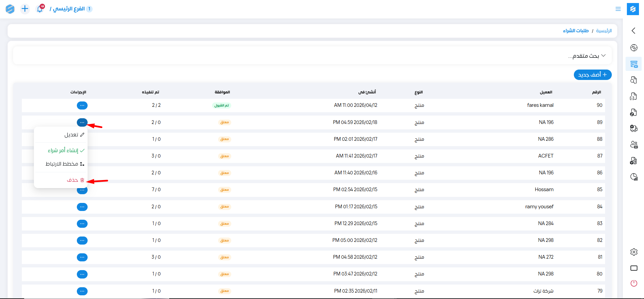644x299 pixels.
Task: Open the purchase requests sidebar icon
Action: point(634,64)
